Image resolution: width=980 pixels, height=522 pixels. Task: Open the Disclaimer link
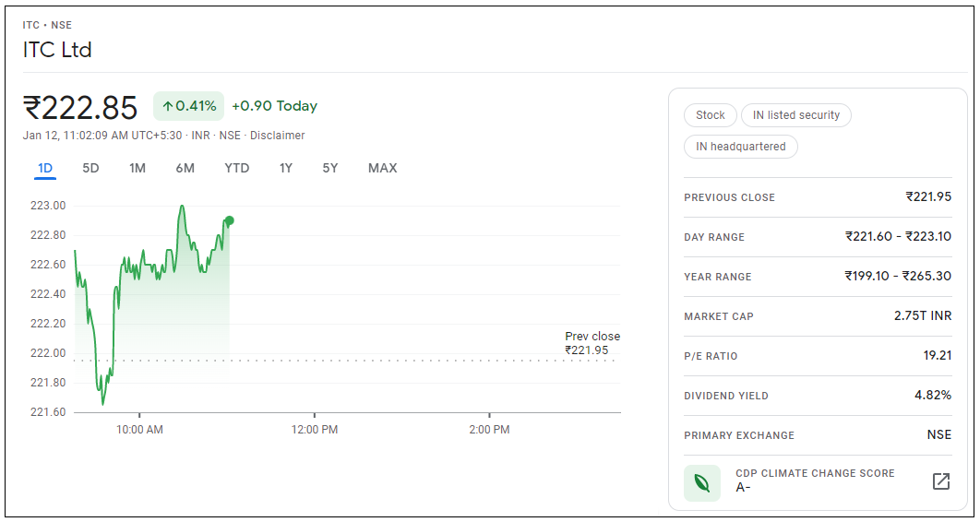click(278, 136)
